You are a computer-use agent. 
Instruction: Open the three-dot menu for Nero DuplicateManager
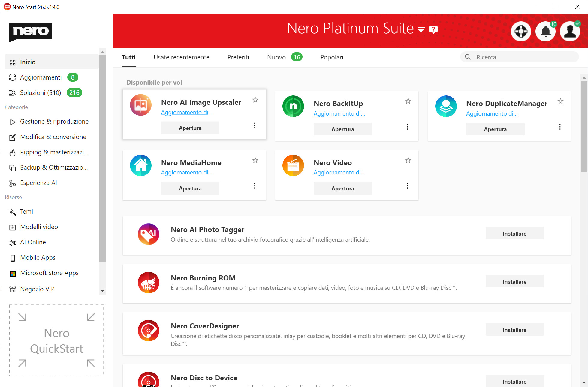[560, 127]
